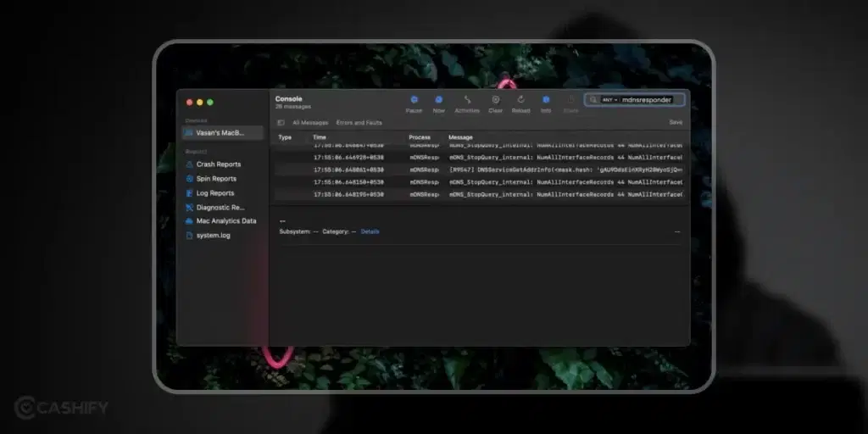868x434 pixels.
Task: Open Spin Reports in sidebar
Action: [x=216, y=179]
